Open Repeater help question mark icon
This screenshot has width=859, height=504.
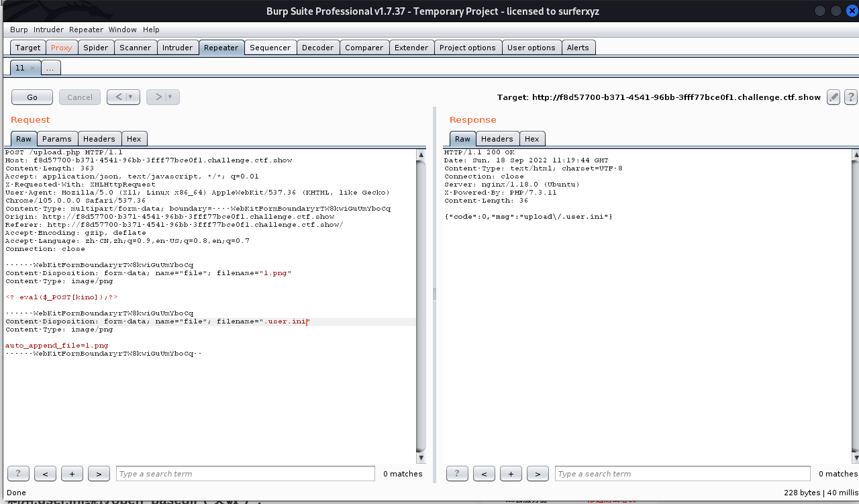coord(850,97)
